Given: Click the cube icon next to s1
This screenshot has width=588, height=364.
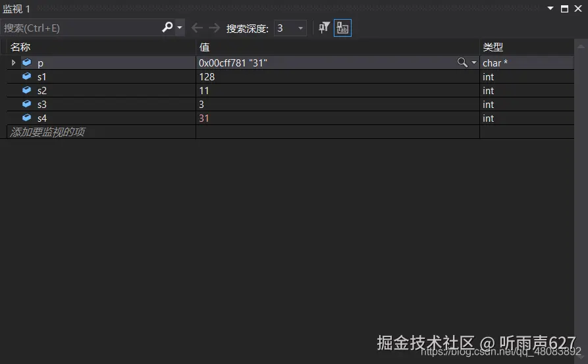Looking at the screenshot, I should pyautogui.click(x=26, y=76).
